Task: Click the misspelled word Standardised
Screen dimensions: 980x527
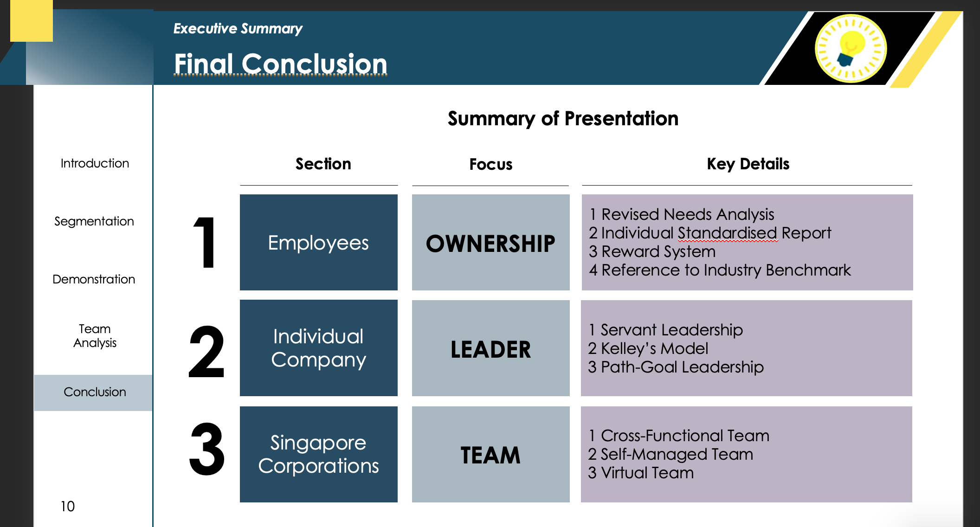Action: point(727,233)
